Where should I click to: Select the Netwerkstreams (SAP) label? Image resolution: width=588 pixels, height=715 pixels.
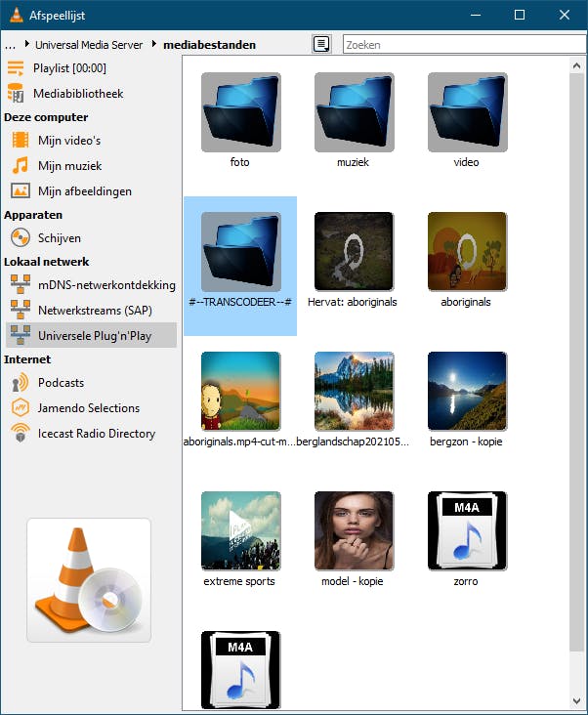[95, 311]
